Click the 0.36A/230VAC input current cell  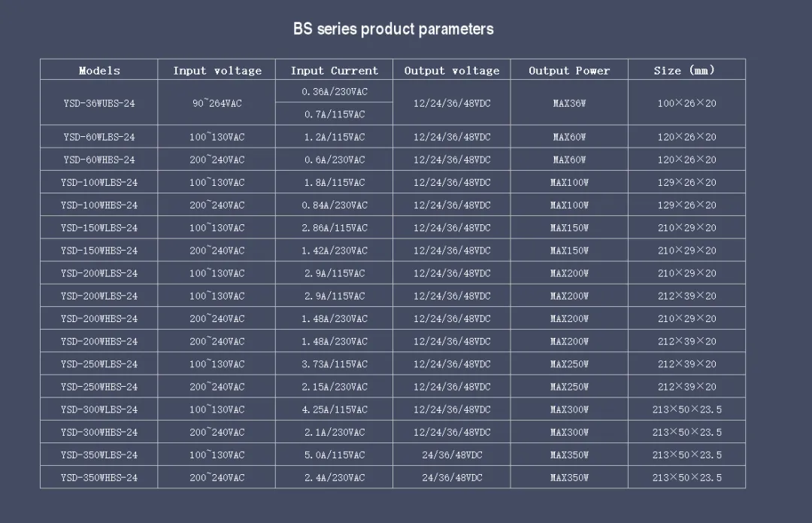[x=334, y=91]
